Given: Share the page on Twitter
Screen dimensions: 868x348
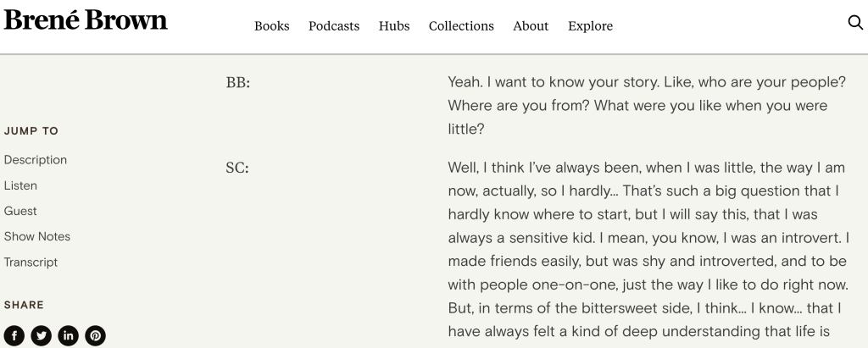Looking at the screenshot, I should click(42, 335).
